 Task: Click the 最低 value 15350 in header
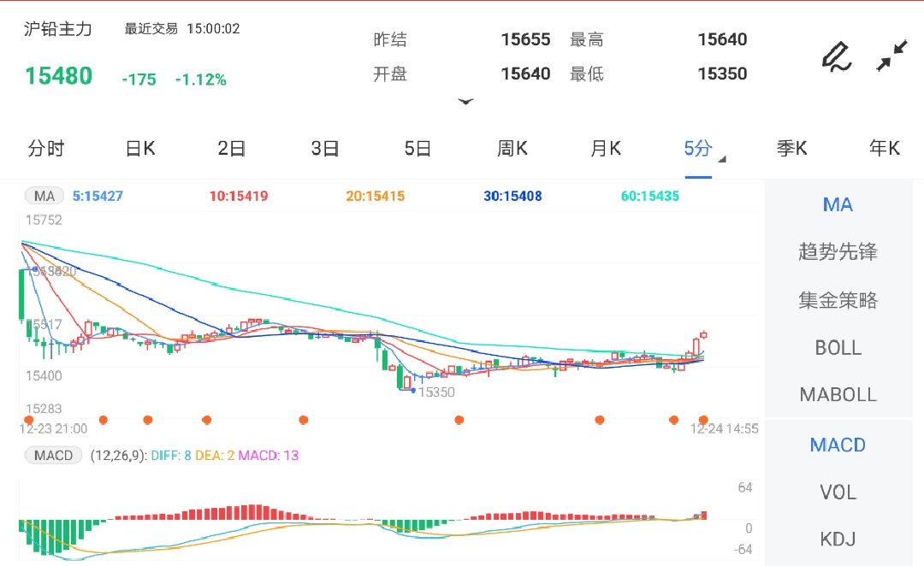click(x=722, y=74)
